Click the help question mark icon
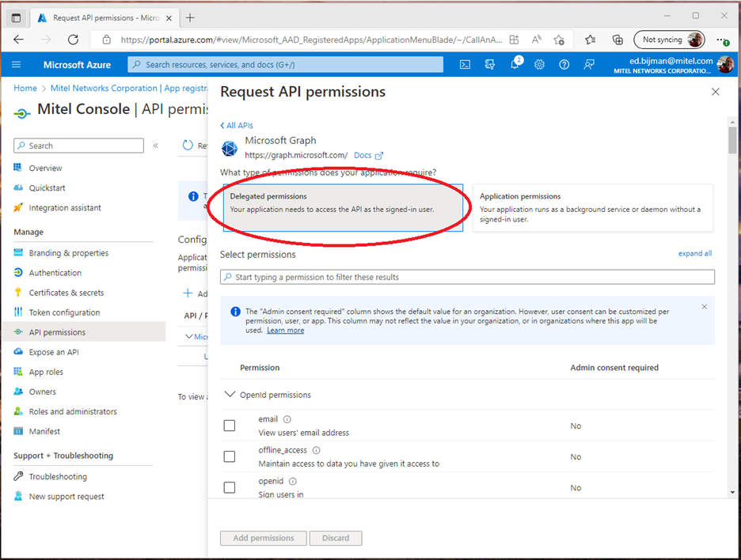Screen dimensions: 741x560 [x=564, y=65]
